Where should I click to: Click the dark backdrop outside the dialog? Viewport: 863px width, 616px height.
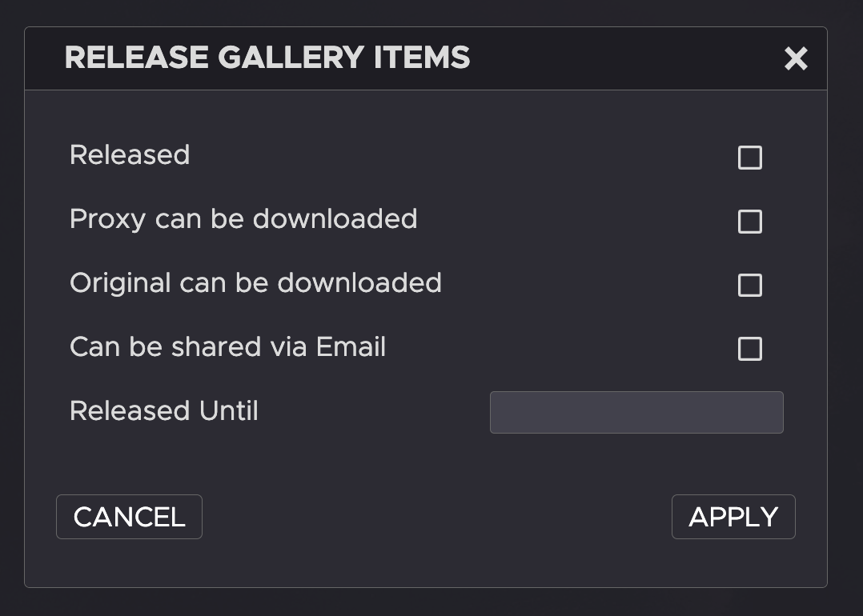(432, 602)
